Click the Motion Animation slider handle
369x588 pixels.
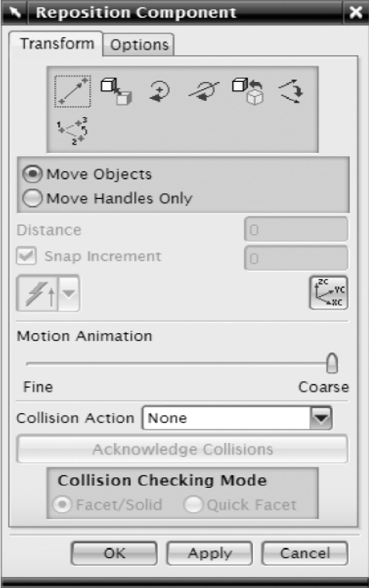click(x=332, y=363)
